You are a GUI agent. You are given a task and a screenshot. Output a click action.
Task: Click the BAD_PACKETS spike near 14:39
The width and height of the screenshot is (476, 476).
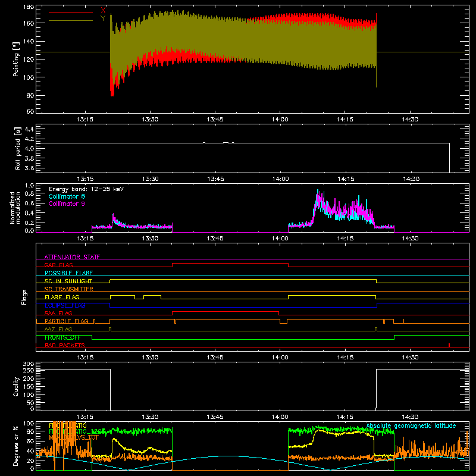coord(449,345)
